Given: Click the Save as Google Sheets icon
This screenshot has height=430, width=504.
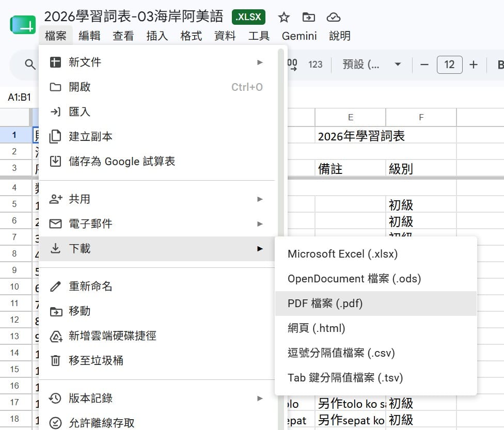Looking at the screenshot, I should [x=55, y=161].
